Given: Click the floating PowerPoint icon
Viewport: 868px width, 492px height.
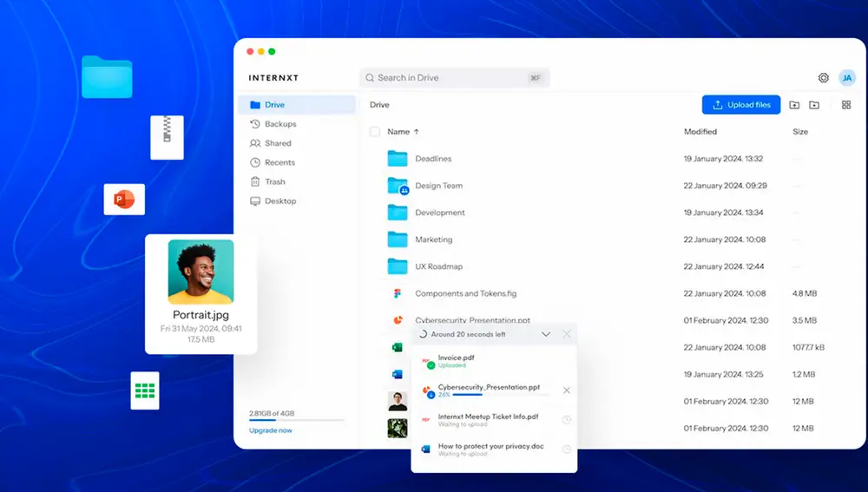Looking at the screenshot, I should 124,200.
